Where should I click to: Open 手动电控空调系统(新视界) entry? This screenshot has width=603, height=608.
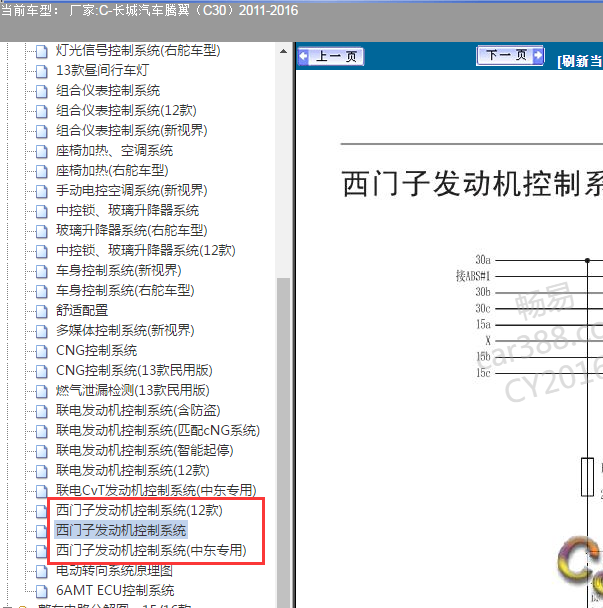[x=131, y=190]
